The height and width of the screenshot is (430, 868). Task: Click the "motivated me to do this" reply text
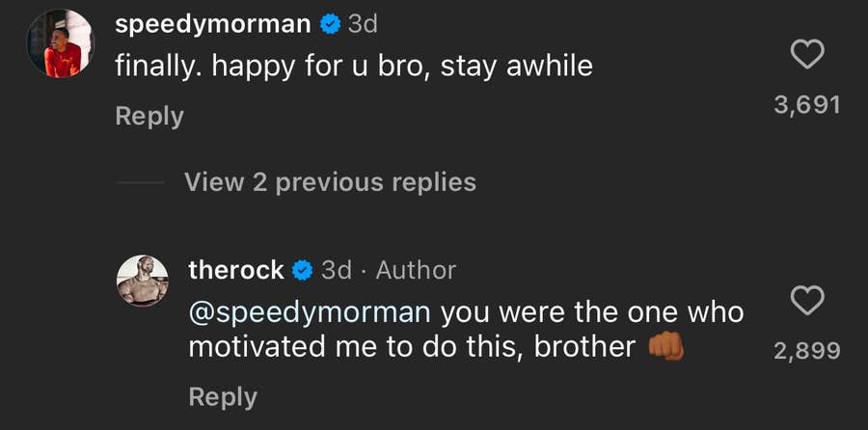click(x=412, y=347)
